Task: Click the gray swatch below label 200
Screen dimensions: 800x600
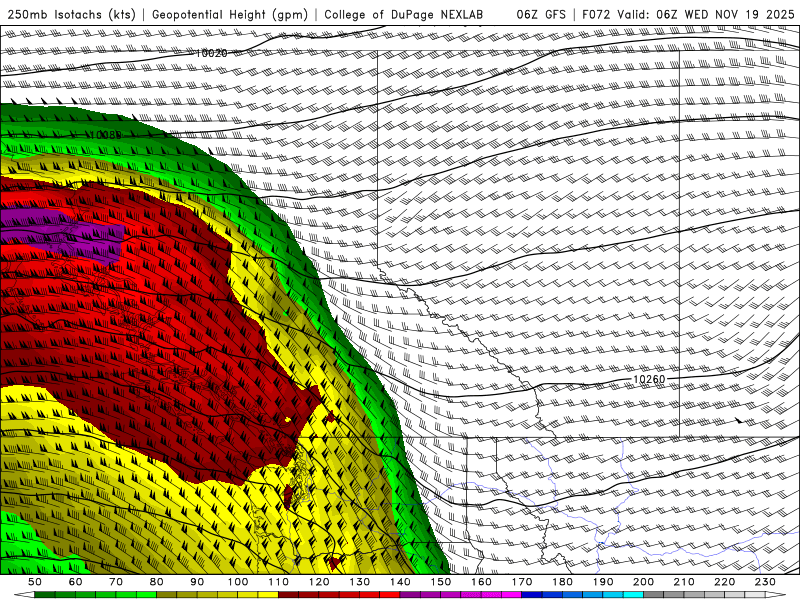Action: [653, 595]
